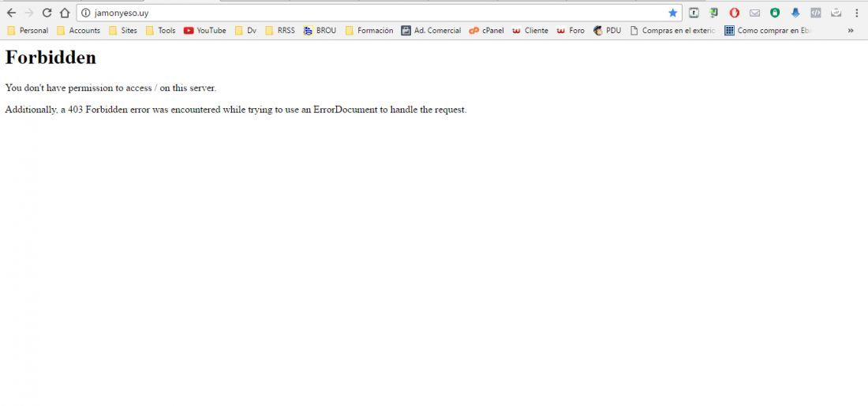Image resolution: width=868 pixels, height=406 pixels.
Task: Click the forward navigation arrow
Action: click(x=28, y=13)
